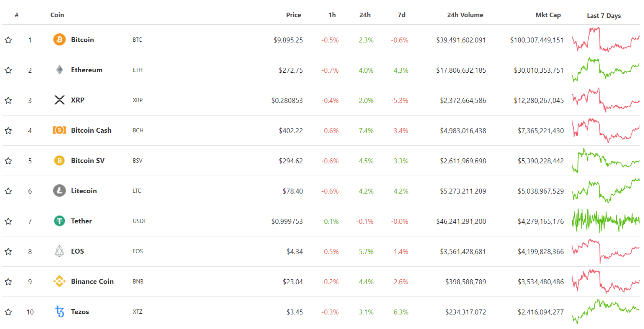Click the XTZ ticker symbol
Screen dimensions: 644x329
click(x=137, y=311)
